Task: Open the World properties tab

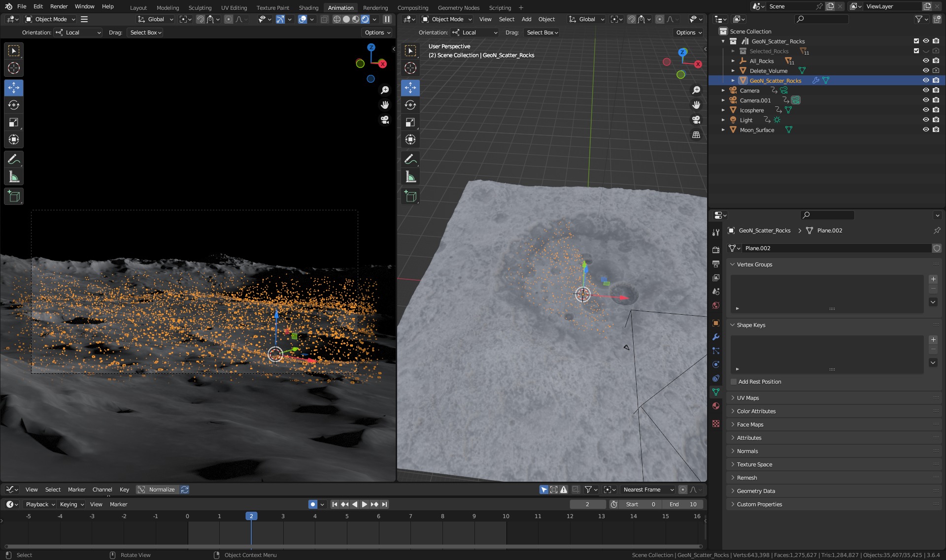Action: coord(716,305)
